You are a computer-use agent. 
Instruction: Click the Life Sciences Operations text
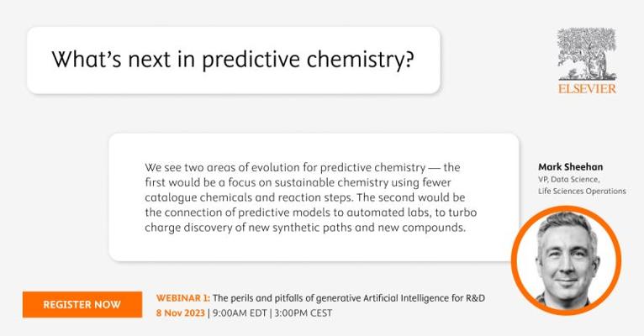point(582,192)
